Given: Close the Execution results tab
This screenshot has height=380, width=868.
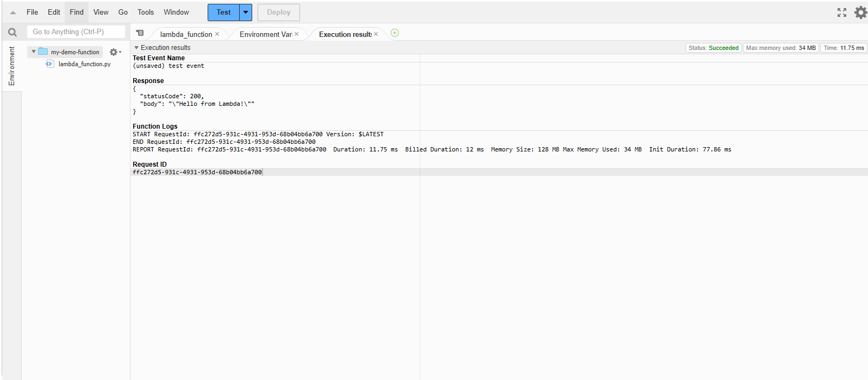Looking at the screenshot, I should [x=376, y=34].
